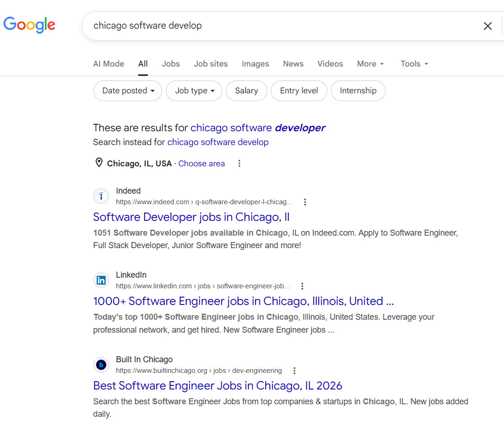Expand the Date posted dropdown
Viewport: 504px width, 426px height.
(x=128, y=91)
